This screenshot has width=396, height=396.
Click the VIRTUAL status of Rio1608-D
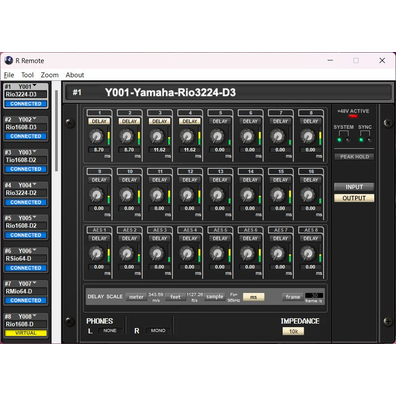[26, 333]
